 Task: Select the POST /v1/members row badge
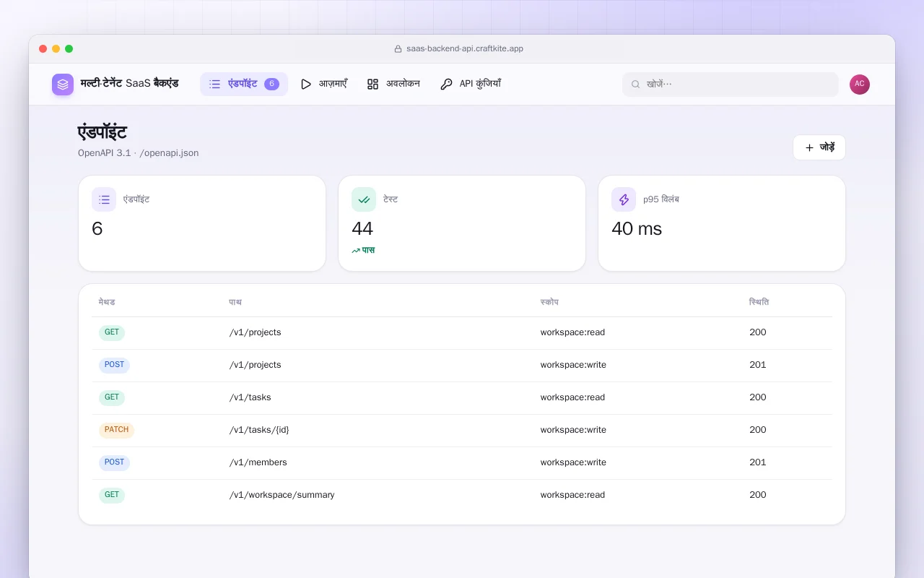tap(114, 462)
